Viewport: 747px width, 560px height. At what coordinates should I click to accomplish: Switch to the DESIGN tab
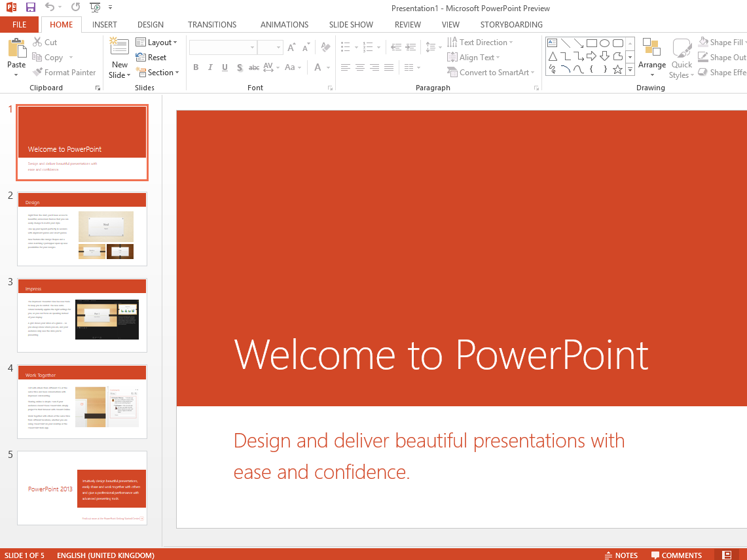coord(151,24)
